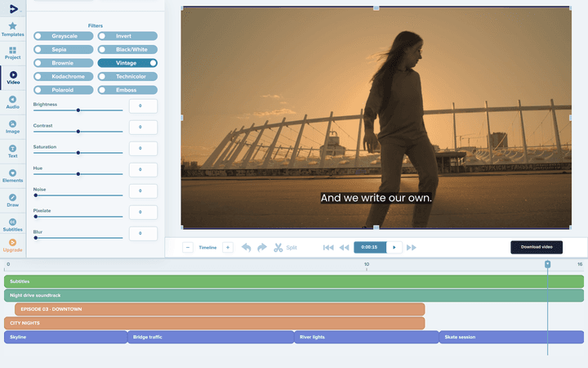Viewport: 588px width, 368px height.
Task: Click the Noise slider handle
Action: [36, 195]
